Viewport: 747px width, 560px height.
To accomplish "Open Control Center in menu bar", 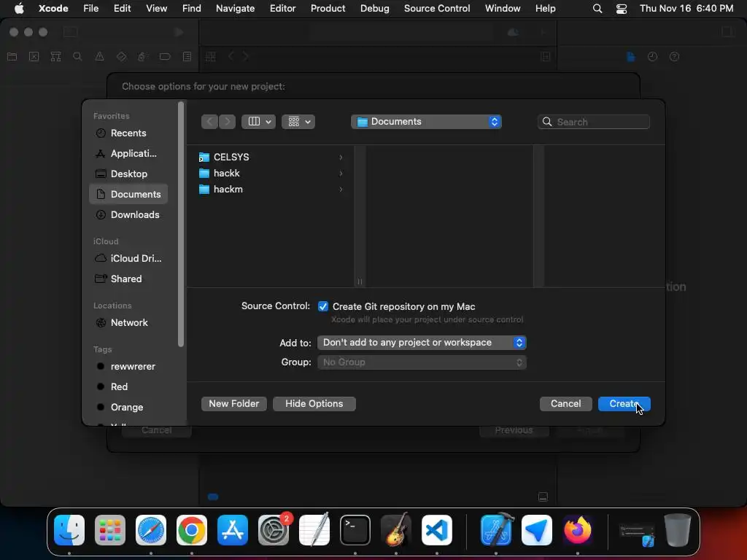I will 622,9.
